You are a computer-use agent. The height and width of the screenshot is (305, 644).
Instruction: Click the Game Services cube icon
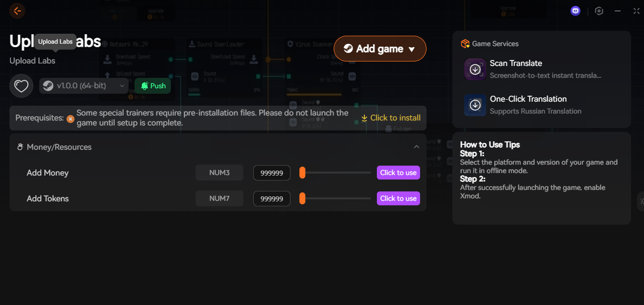(x=465, y=44)
